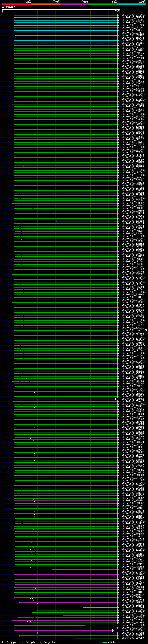Select hit label UniRef100_C4XB28

(x=133, y=144)
